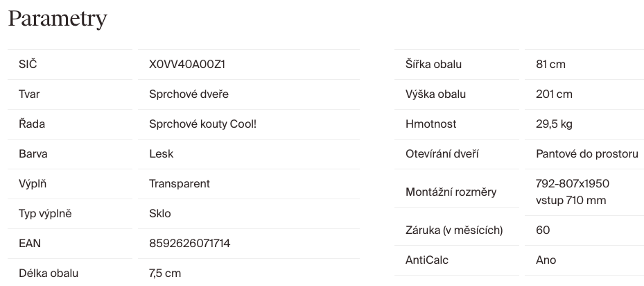Click the Parametry heading

click(x=58, y=19)
